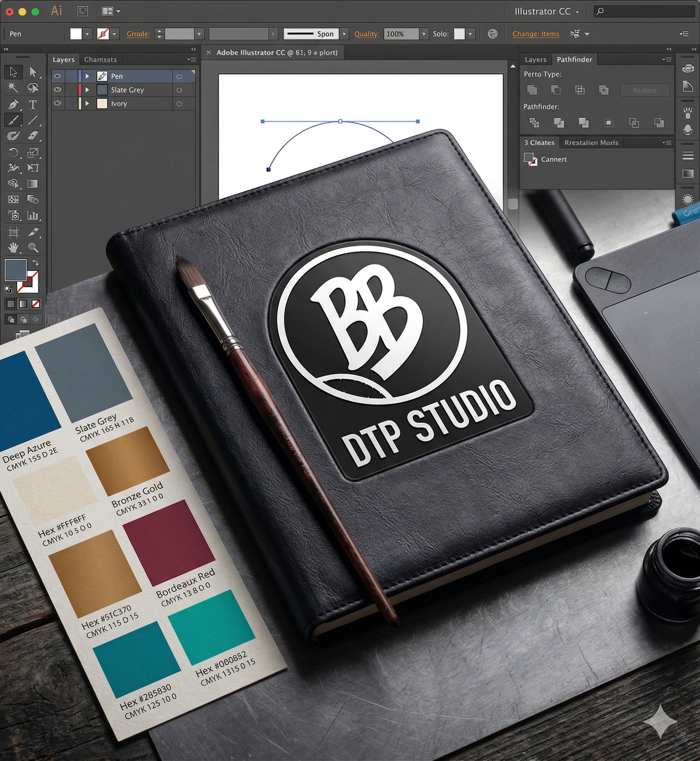Target the Pen layer circle
700x761 pixels.
(x=179, y=77)
